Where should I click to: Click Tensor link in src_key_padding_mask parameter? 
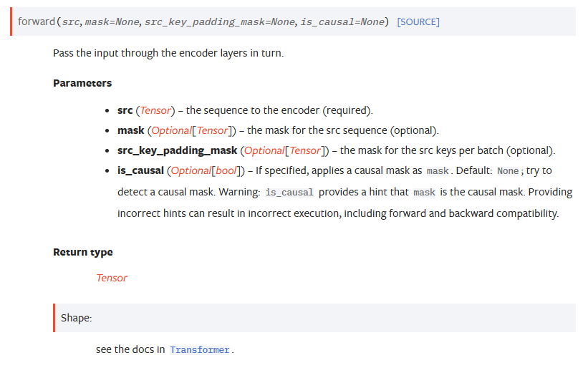pos(306,150)
